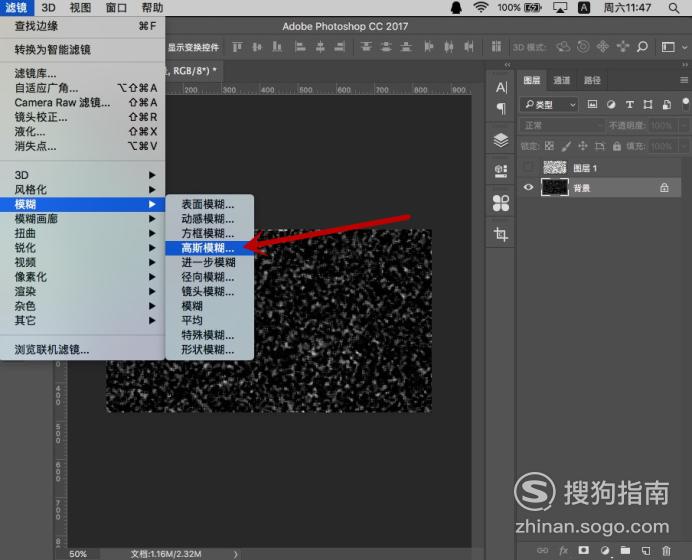Image resolution: width=692 pixels, height=560 pixels.
Task: Toggle prevent artboard auto-nesting lock
Action: (600, 146)
